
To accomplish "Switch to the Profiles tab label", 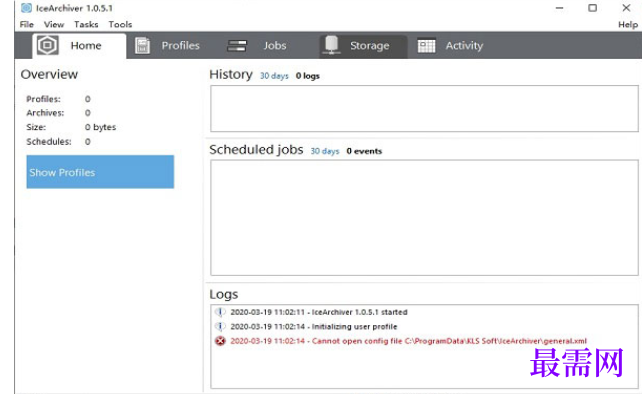I will [x=180, y=45].
